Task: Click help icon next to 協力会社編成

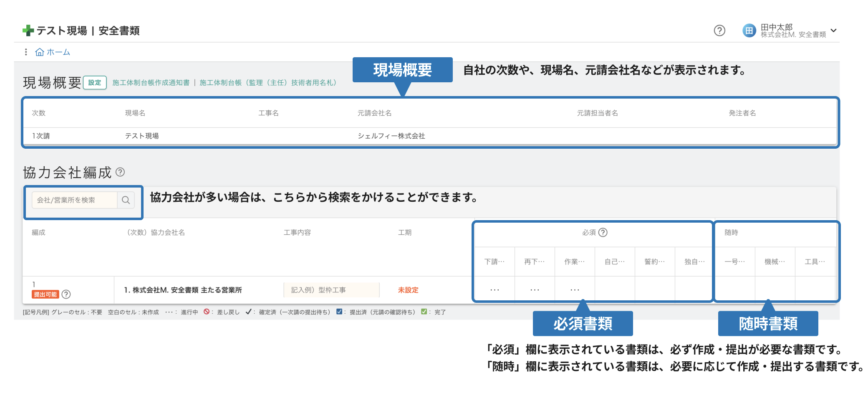Action: [x=120, y=172]
